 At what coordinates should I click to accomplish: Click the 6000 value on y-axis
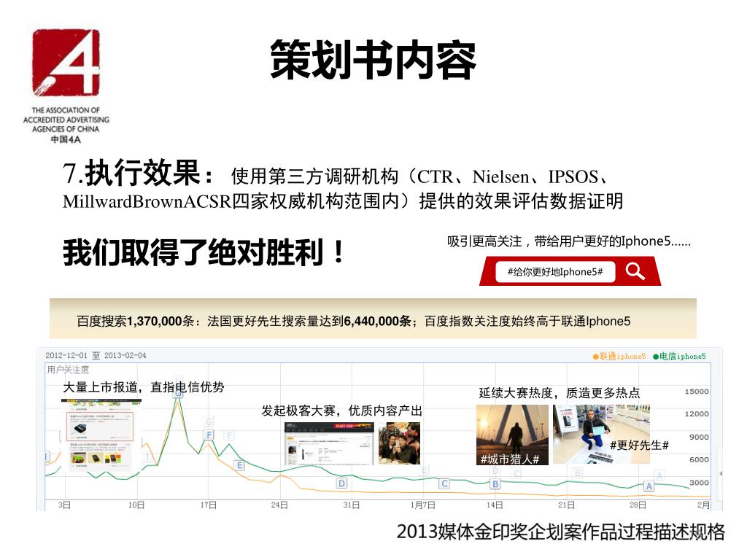pos(699,459)
